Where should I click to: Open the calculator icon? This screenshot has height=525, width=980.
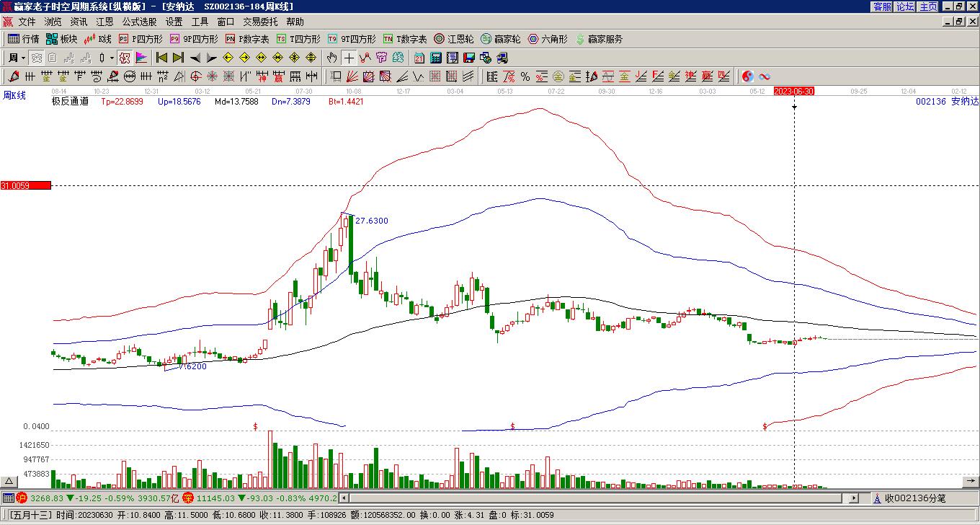(x=435, y=58)
